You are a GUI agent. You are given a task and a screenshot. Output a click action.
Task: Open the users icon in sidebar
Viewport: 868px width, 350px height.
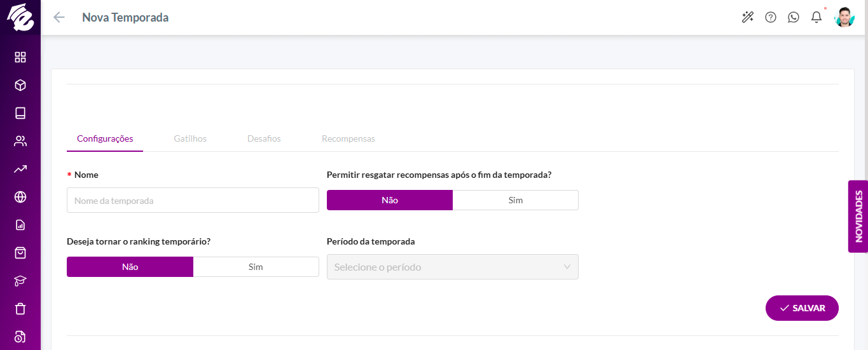coord(20,141)
